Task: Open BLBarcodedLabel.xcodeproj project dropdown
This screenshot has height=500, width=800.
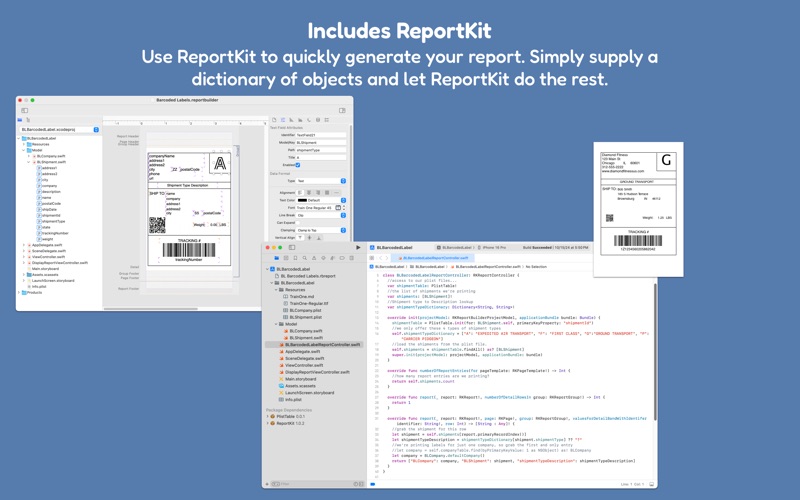Action: 59,130
